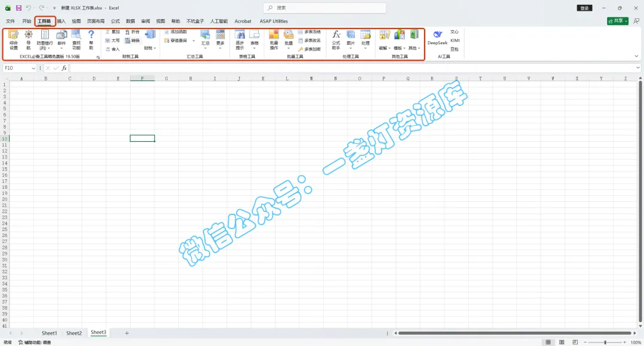Open the ASAP Utilities tab
This screenshot has width=644, height=346.
point(274,21)
